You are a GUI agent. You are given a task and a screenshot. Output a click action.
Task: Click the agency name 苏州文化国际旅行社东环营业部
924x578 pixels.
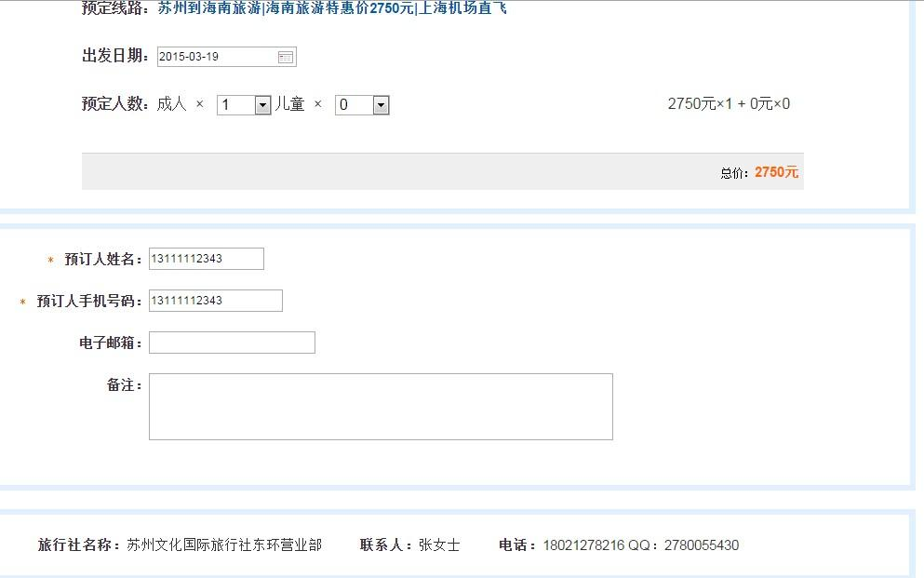pos(224,545)
